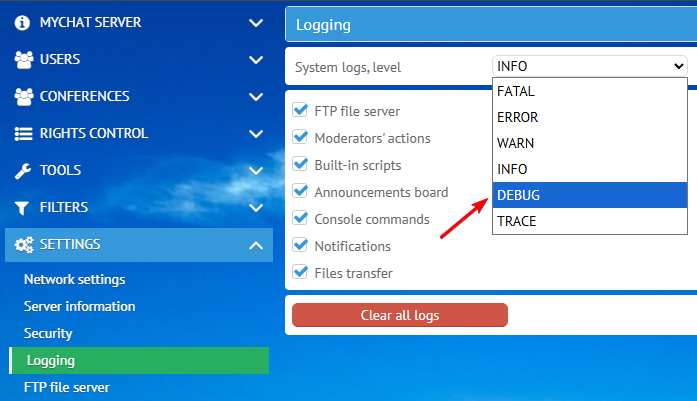Click the SETTINGS menu label
Viewport: 697px width, 401px height.
[70, 244]
